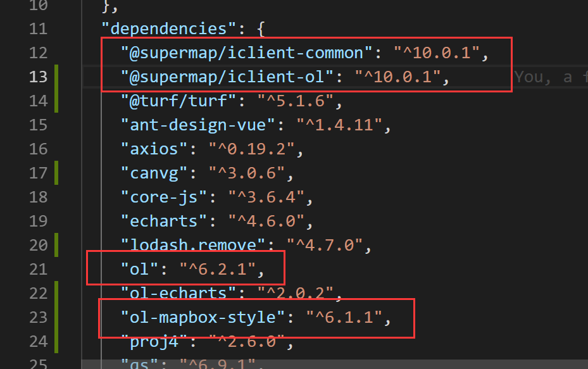Click line number 11 in the gutter
Image resolution: width=588 pixels, height=369 pixels.
[38, 29]
